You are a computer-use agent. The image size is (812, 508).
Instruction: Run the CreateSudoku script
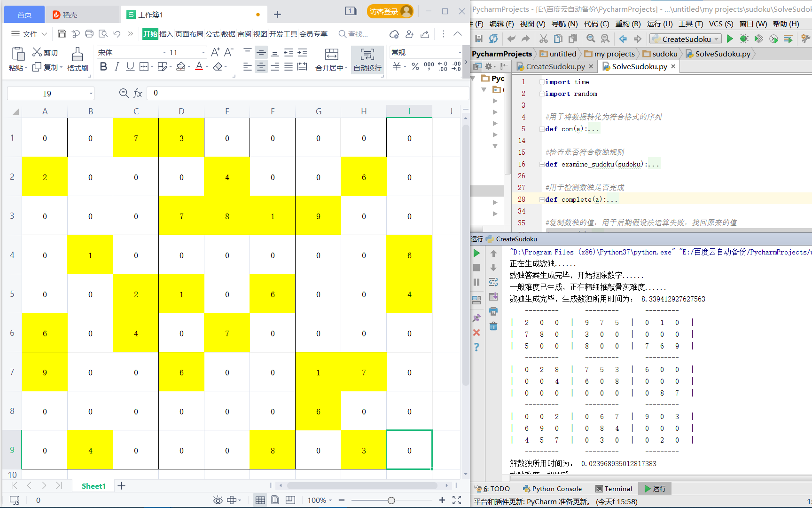729,39
